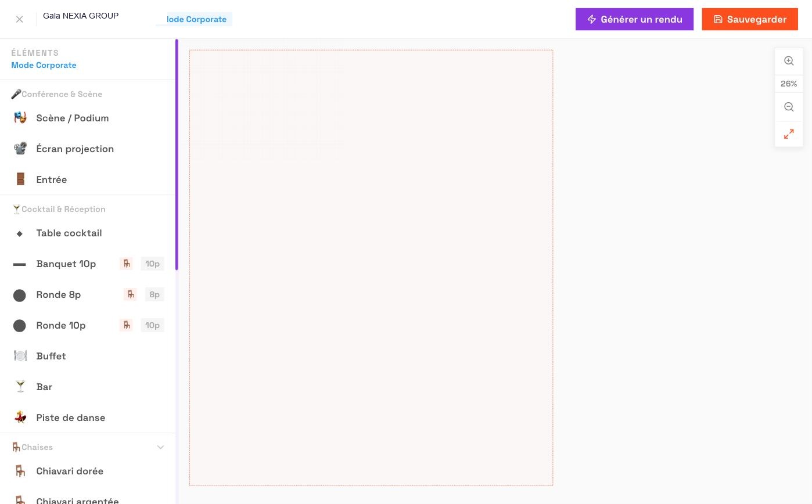Click the chair icon for Chiavari dorée
This screenshot has width=812, height=504.
tap(20, 471)
